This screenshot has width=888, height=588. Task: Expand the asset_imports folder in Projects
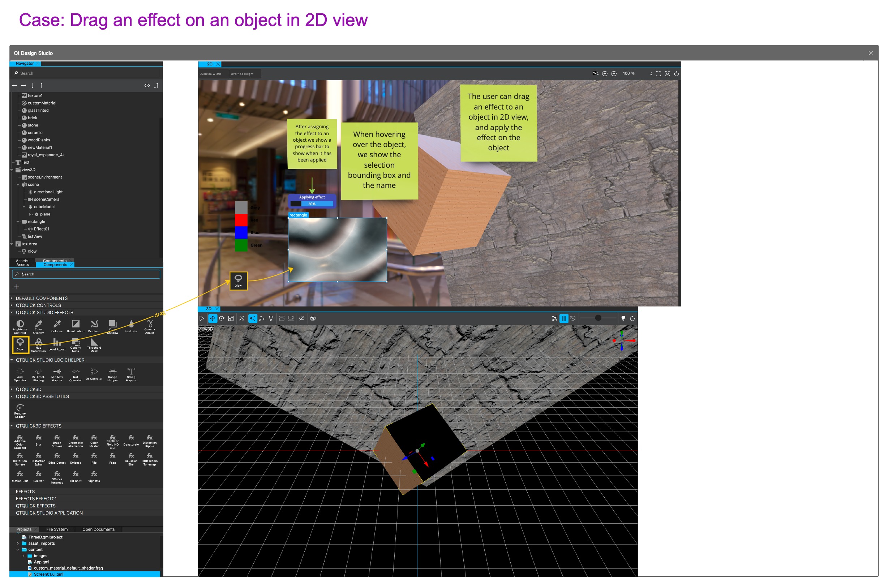click(x=18, y=543)
